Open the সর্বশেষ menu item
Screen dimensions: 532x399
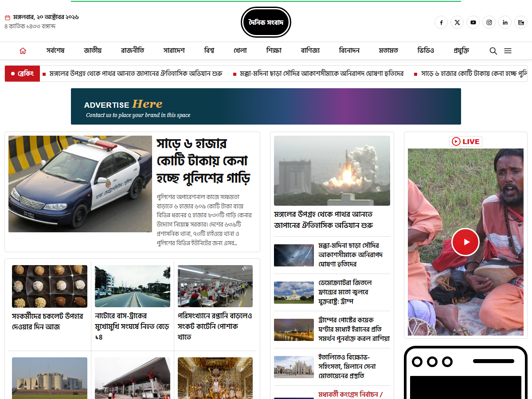tap(55, 51)
